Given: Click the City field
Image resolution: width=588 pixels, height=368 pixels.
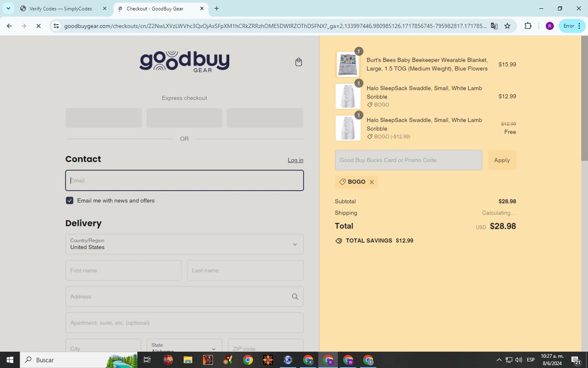Looking at the screenshot, I should click(103, 346).
